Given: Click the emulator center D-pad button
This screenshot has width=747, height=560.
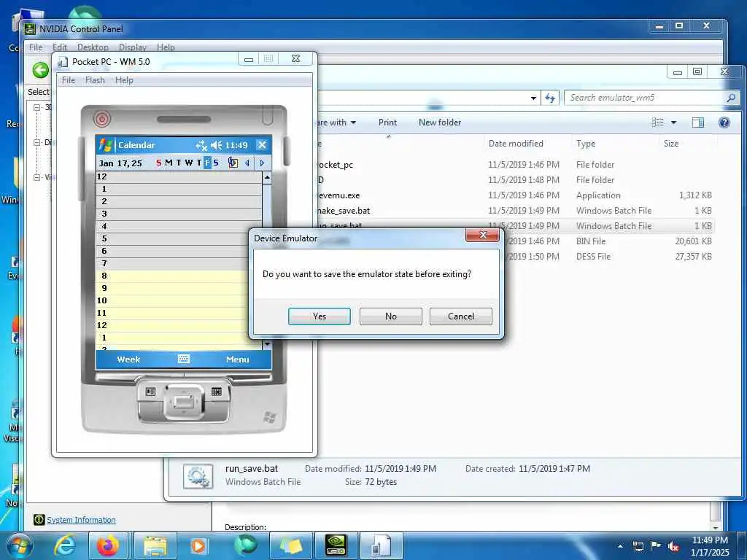Looking at the screenshot, I should (x=183, y=402).
